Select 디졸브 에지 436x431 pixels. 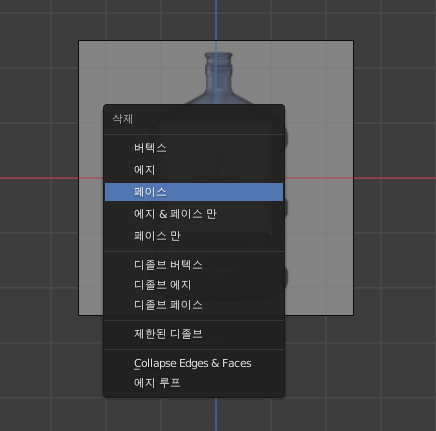pyautogui.click(x=194, y=285)
